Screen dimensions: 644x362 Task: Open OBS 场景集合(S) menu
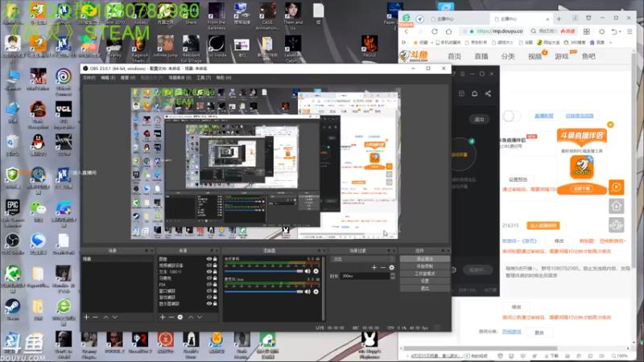click(x=180, y=77)
